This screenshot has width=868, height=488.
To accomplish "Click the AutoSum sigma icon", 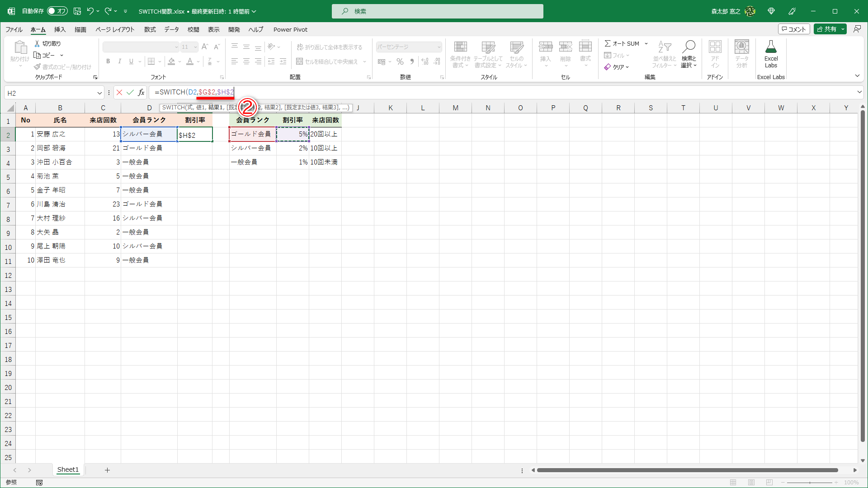I will click(608, 43).
